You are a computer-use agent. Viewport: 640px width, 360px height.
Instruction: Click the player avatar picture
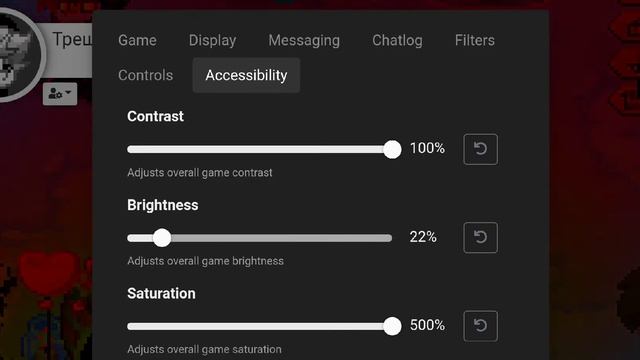coord(16,55)
